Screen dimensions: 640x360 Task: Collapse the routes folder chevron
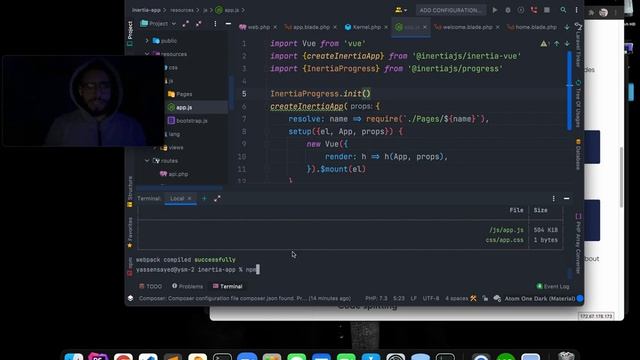point(147,161)
